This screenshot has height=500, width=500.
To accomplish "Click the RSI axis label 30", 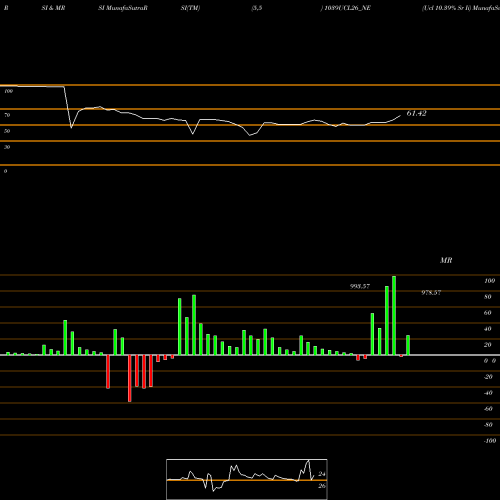I will (7, 147).
